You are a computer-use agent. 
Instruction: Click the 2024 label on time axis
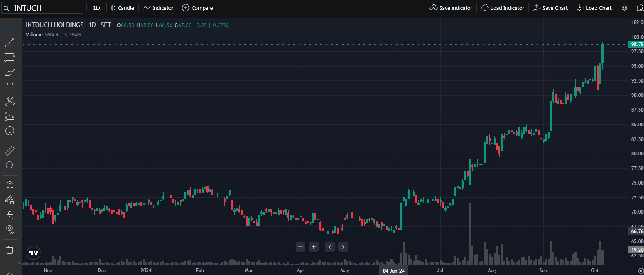[146, 271]
